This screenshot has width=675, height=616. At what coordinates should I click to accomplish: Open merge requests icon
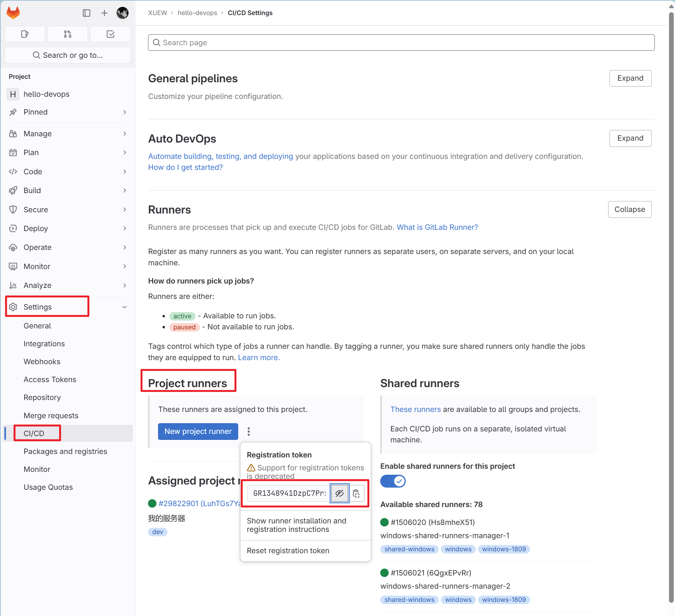pos(67,34)
